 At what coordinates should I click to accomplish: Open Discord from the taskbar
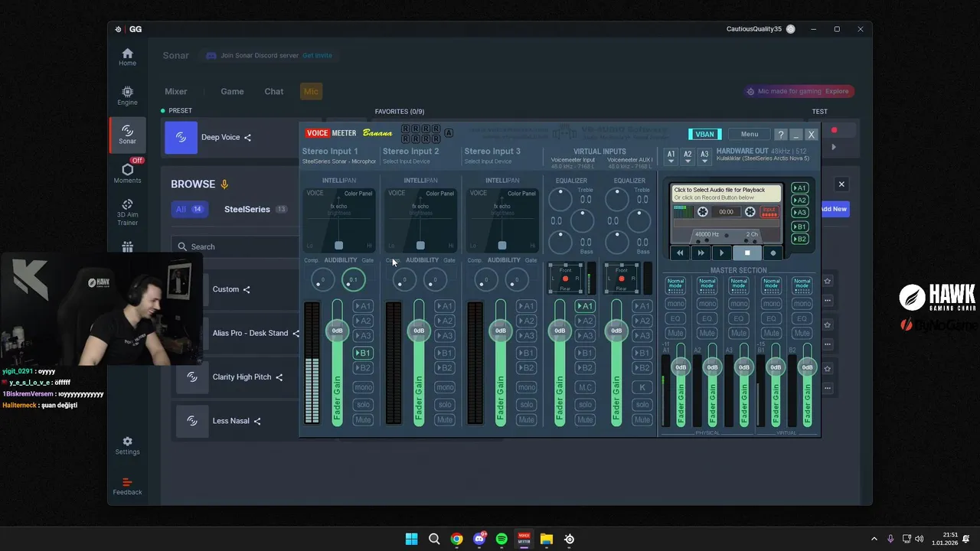point(479,539)
